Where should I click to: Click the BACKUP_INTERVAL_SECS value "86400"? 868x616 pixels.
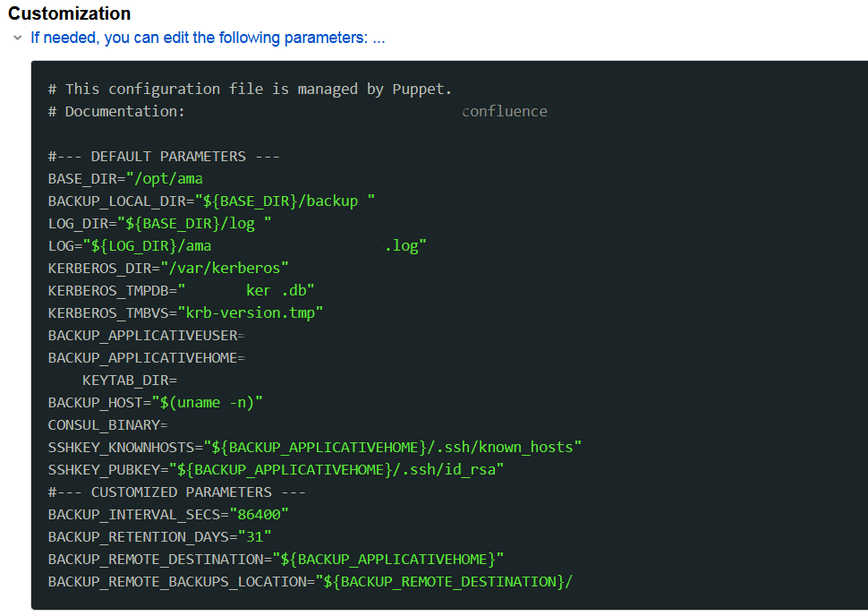pos(260,514)
